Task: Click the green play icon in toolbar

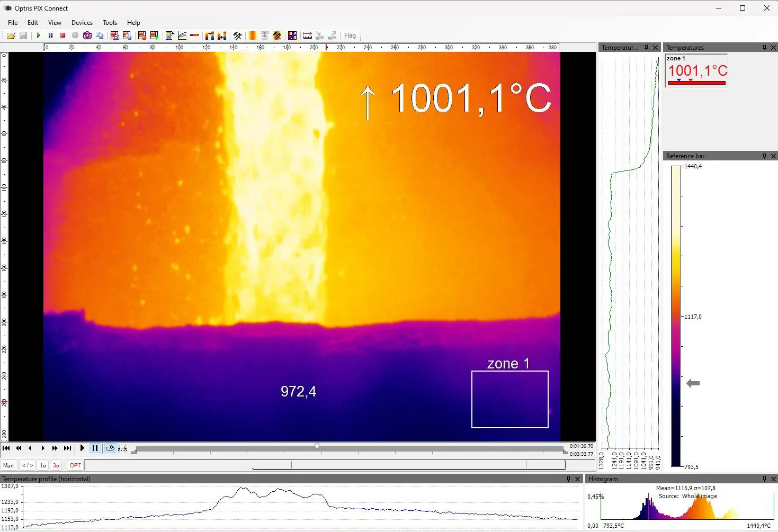Action: (38, 35)
